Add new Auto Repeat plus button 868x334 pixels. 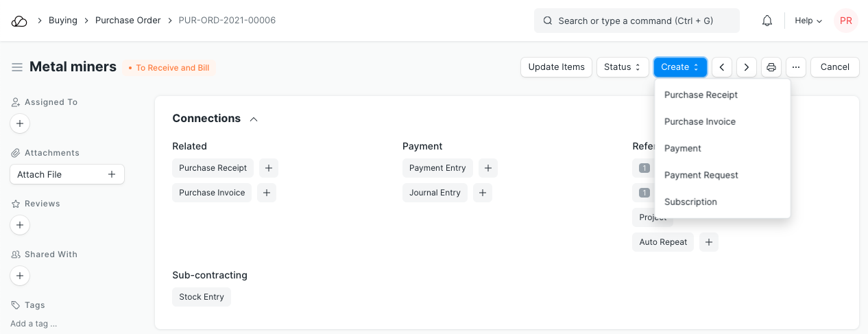point(709,242)
